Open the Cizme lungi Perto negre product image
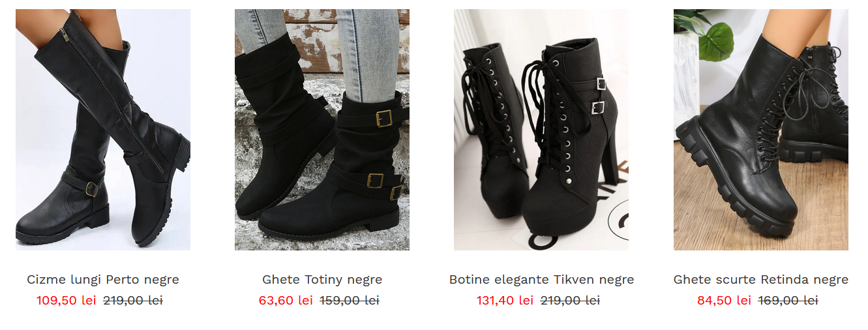The height and width of the screenshot is (330, 868). tap(103, 130)
